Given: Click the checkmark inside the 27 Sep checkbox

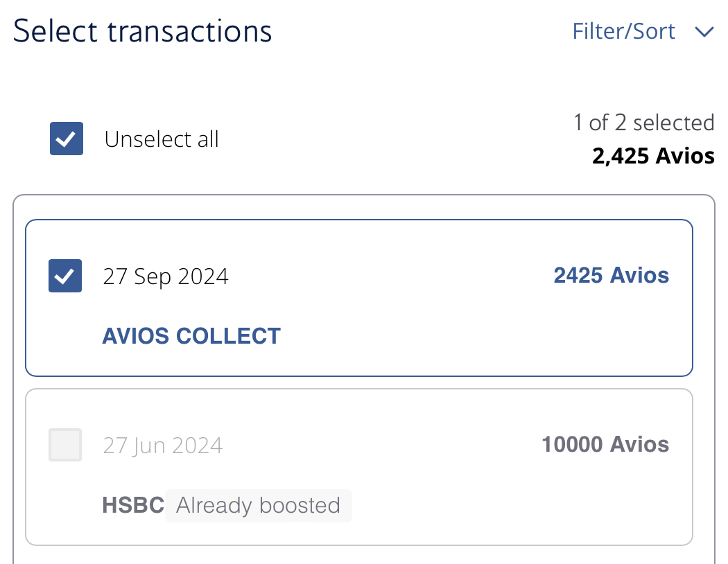Looking at the screenshot, I should 64,276.
